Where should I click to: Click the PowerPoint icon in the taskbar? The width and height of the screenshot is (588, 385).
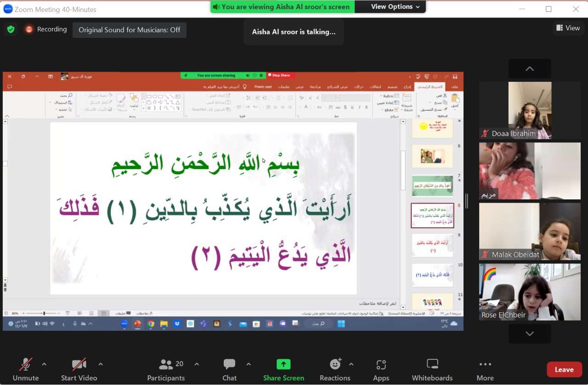coord(137,324)
